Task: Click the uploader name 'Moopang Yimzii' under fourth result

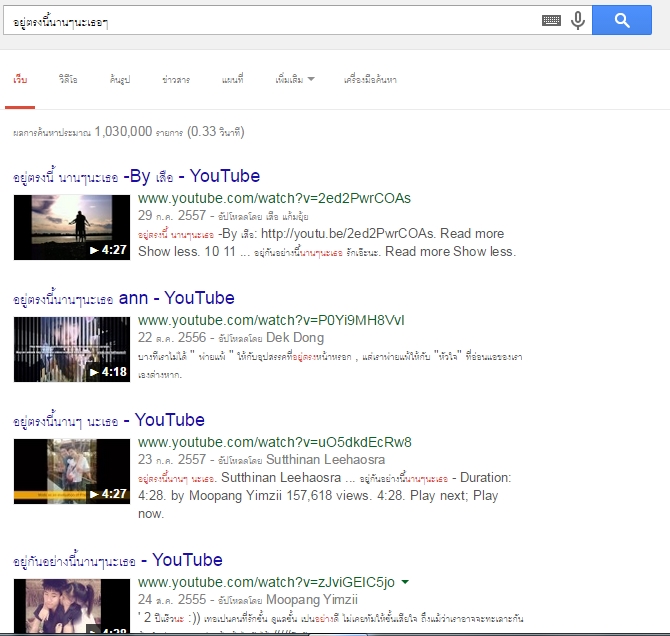Action: tap(311, 600)
